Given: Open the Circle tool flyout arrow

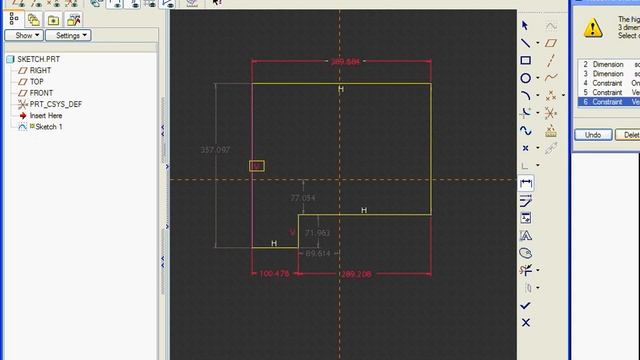Looking at the screenshot, I should (538, 78).
